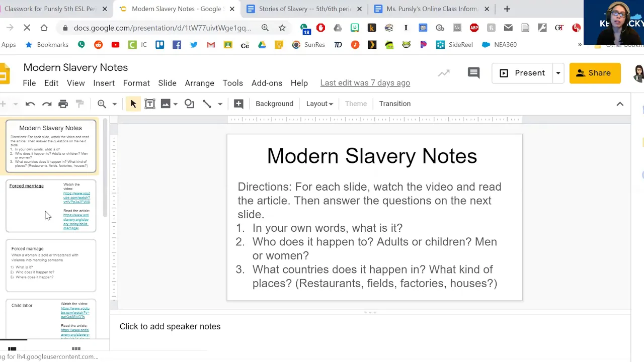
Task: Switch to 'Stories of Slavery' browser tab
Action: [x=304, y=9]
